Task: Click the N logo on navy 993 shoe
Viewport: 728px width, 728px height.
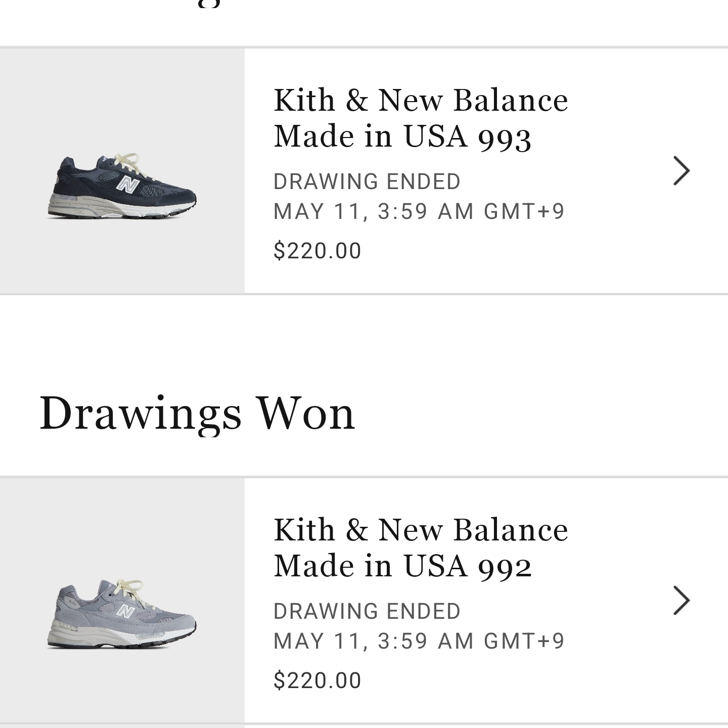Action: [x=127, y=185]
